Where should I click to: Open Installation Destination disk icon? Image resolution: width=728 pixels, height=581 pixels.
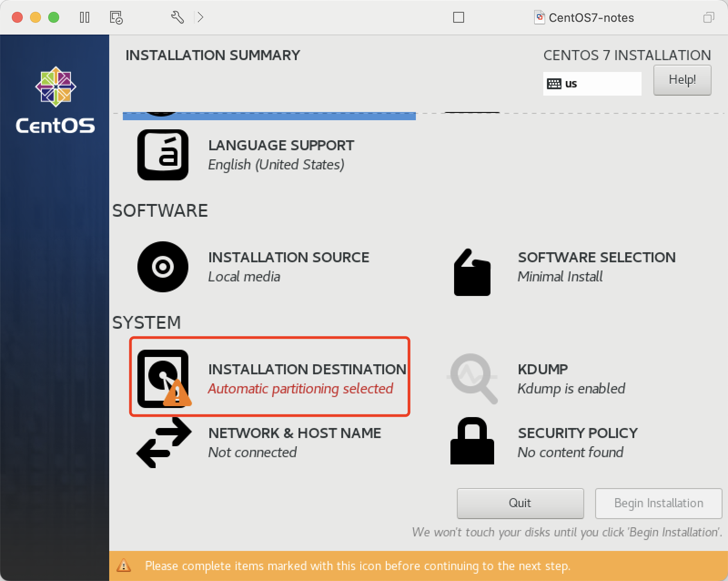coord(164,378)
